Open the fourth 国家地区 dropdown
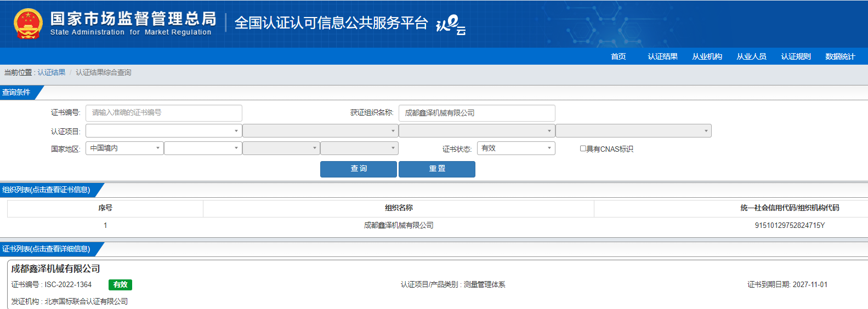Viewport: 868px width, 309px height. coord(359,148)
